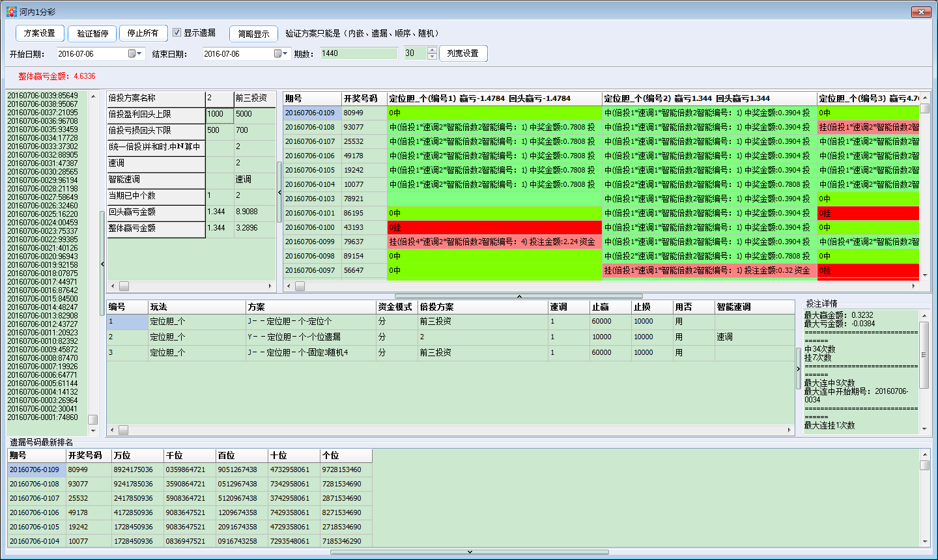Click the bottom down-arrow splitter handle
This screenshot has width=938, height=560.
(x=470, y=552)
